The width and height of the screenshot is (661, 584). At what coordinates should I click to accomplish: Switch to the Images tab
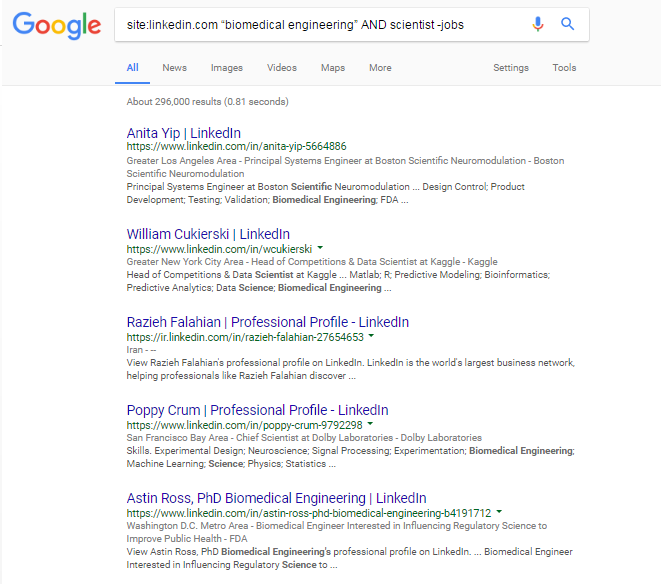(x=227, y=68)
